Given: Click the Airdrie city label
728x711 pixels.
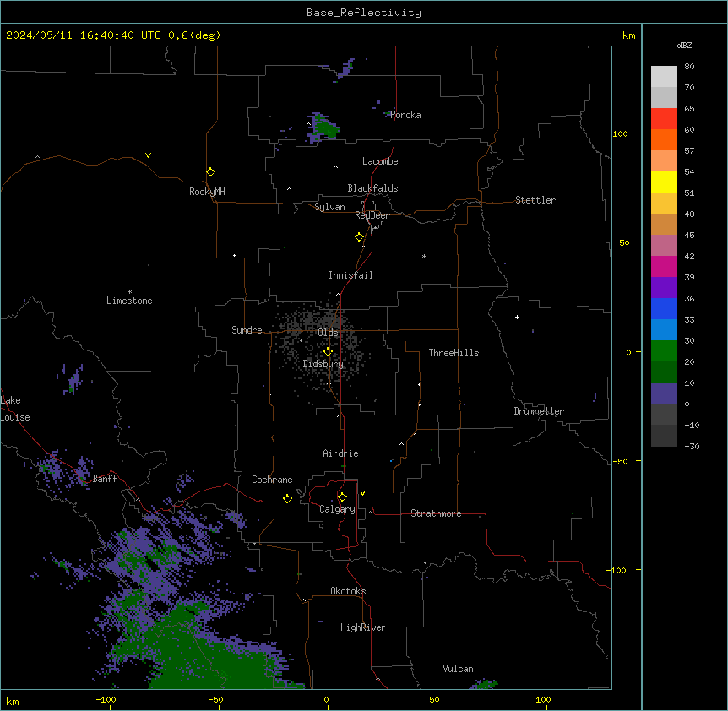Looking at the screenshot, I should pyautogui.click(x=341, y=453).
